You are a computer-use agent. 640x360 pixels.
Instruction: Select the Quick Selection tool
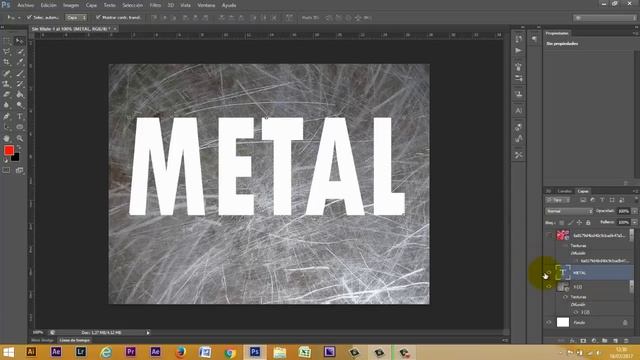[x=19, y=51]
